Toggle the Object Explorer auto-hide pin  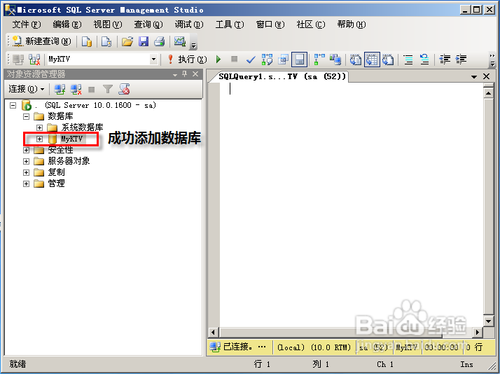[x=185, y=74]
